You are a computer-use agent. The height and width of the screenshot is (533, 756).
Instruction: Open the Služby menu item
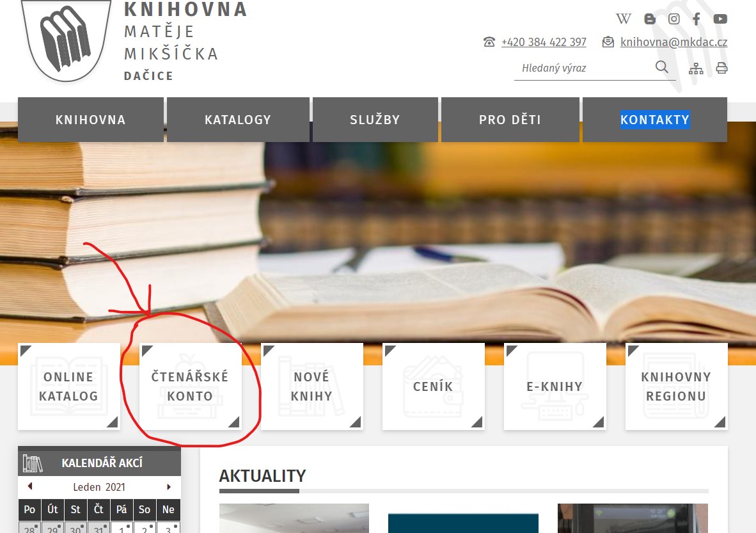(x=375, y=120)
